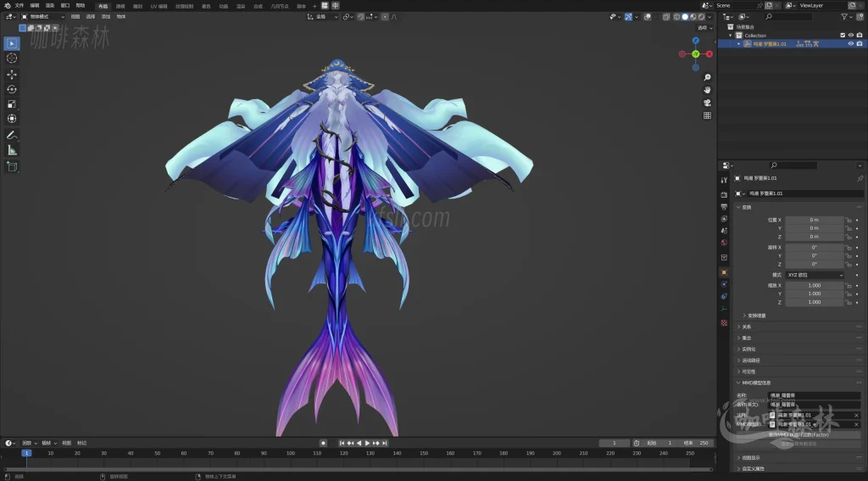Toggle snapping magnet icon

(x=361, y=17)
